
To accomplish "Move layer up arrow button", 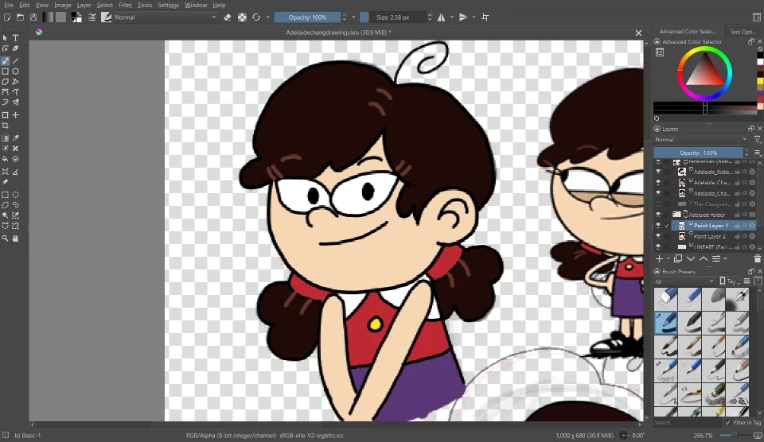I will click(703, 259).
